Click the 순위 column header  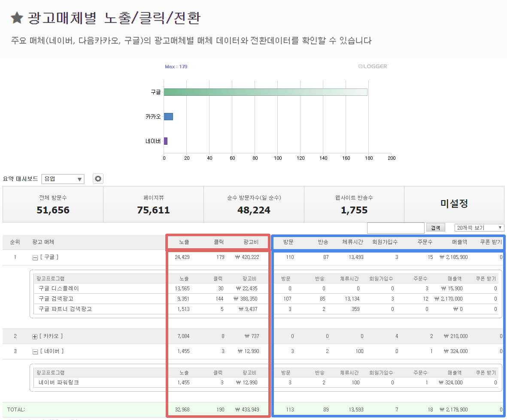click(15, 242)
